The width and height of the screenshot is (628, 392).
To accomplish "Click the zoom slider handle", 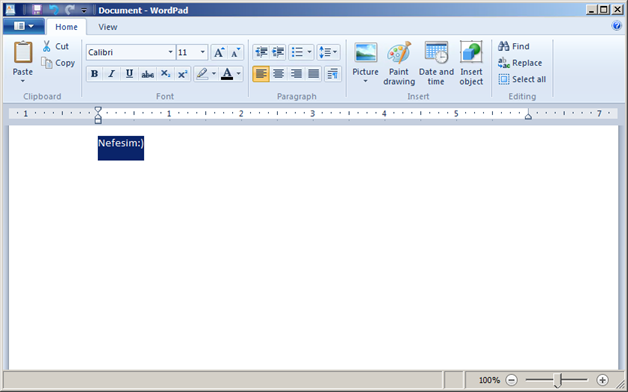I will (558, 380).
